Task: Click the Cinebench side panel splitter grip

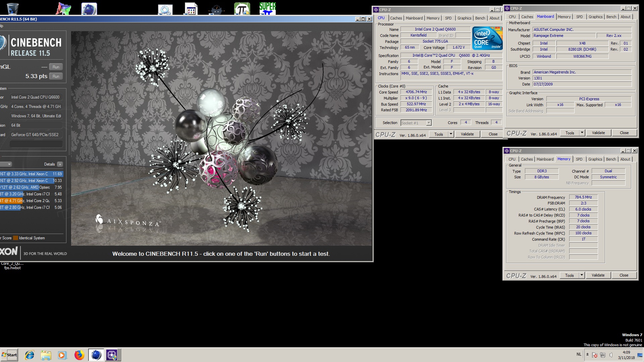Action: coord(69,144)
